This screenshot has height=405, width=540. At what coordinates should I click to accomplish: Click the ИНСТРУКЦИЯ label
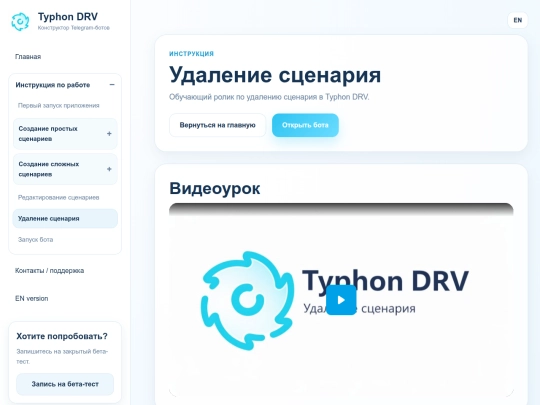(x=191, y=54)
